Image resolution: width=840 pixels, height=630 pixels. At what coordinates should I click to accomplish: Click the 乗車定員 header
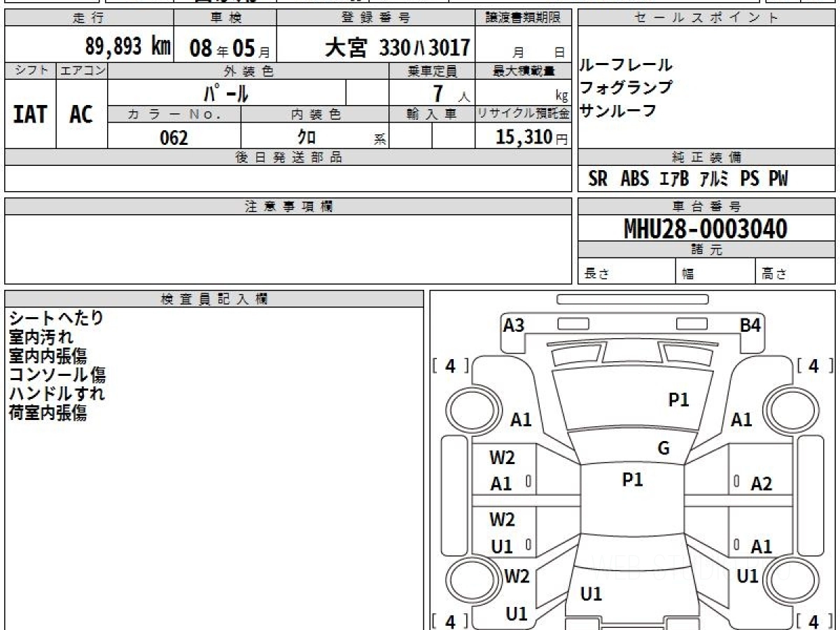click(432, 71)
